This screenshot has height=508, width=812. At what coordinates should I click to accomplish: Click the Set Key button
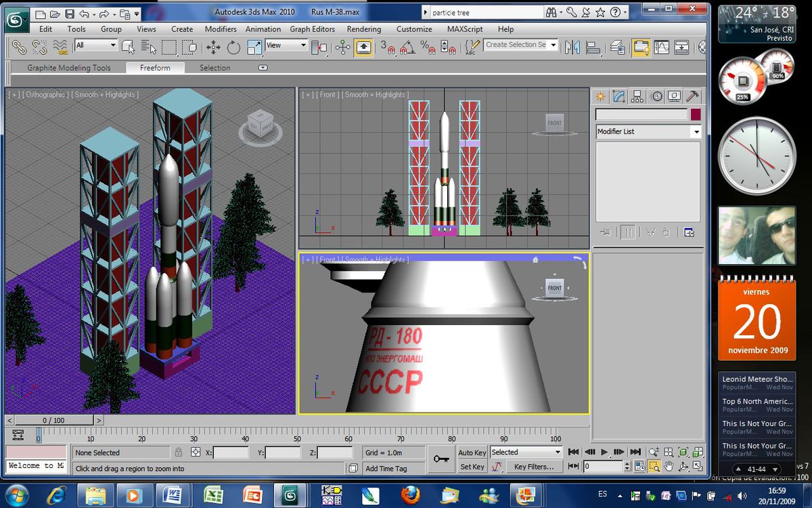coord(472,467)
